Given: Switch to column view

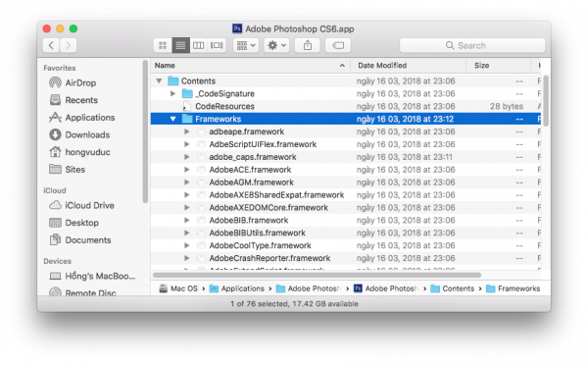Looking at the screenshot, I should [x=198, y=45].
